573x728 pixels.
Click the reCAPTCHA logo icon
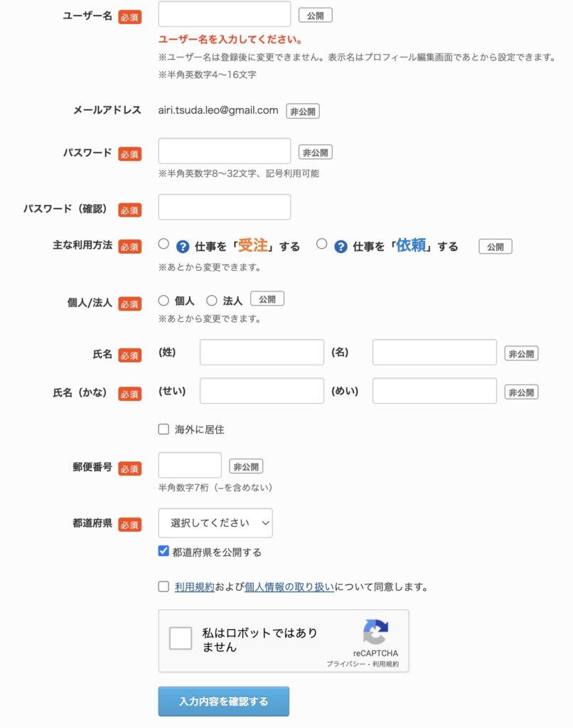[375, 632]
